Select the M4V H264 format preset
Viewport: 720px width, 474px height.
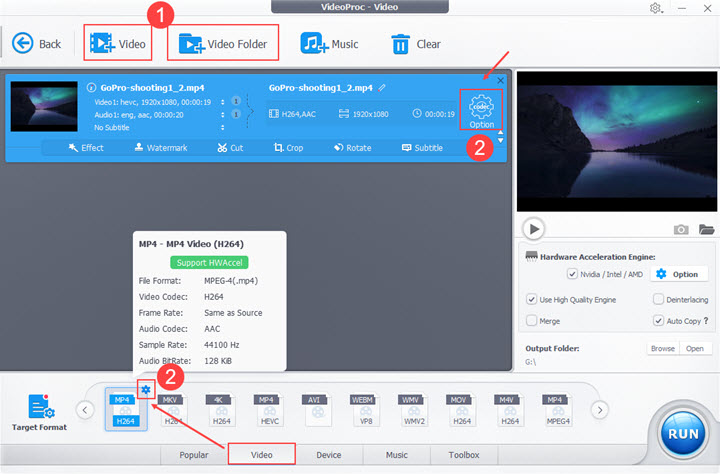[510, 410]
